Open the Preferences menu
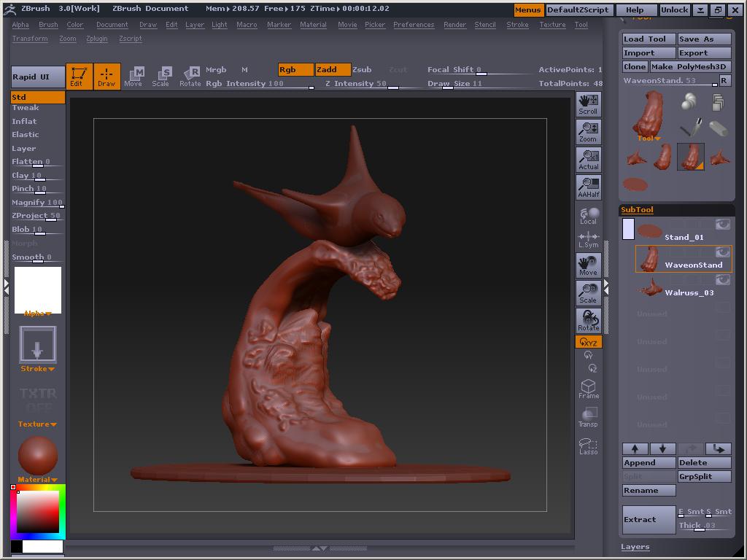The width and height of the screenshot is (747, 560). pyautogui.click(x=414, y=24)
